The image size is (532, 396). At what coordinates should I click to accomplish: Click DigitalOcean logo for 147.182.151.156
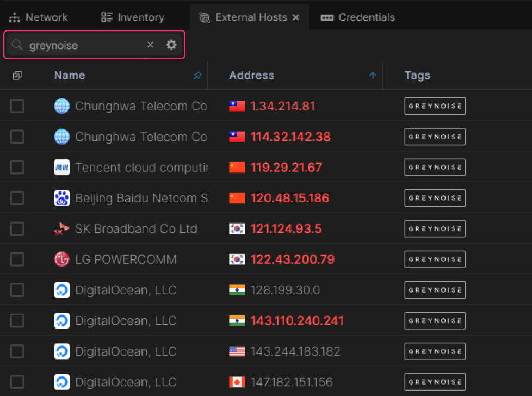coord(62,382)
